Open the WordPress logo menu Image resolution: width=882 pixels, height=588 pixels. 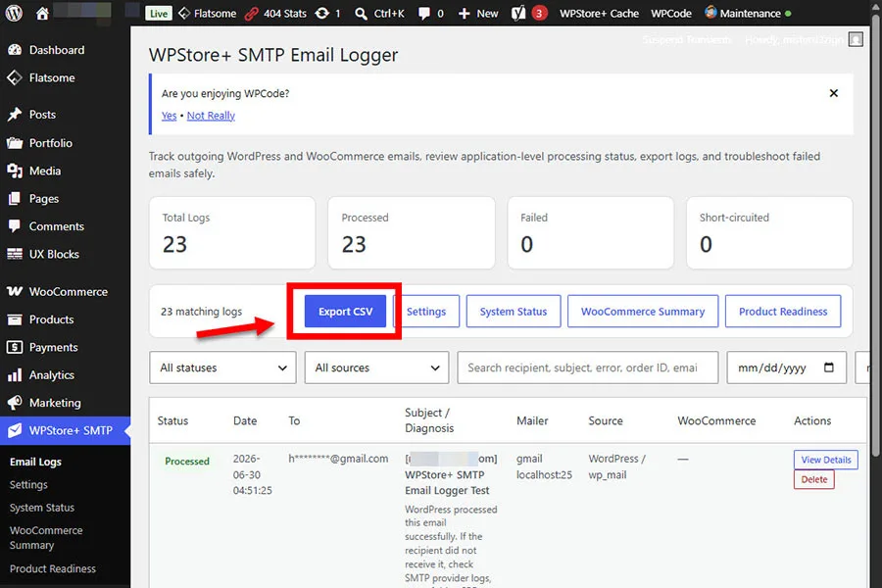tap(14, 13)
